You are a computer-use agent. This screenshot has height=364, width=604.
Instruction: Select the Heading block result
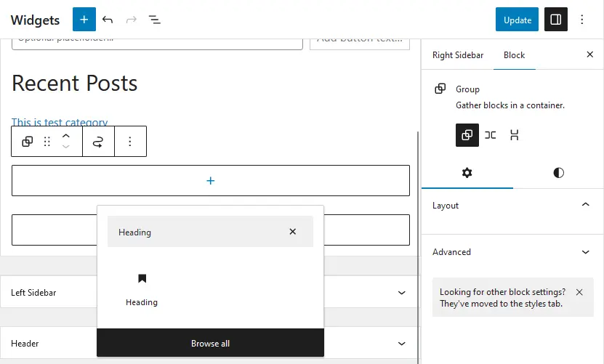point(142,290)
